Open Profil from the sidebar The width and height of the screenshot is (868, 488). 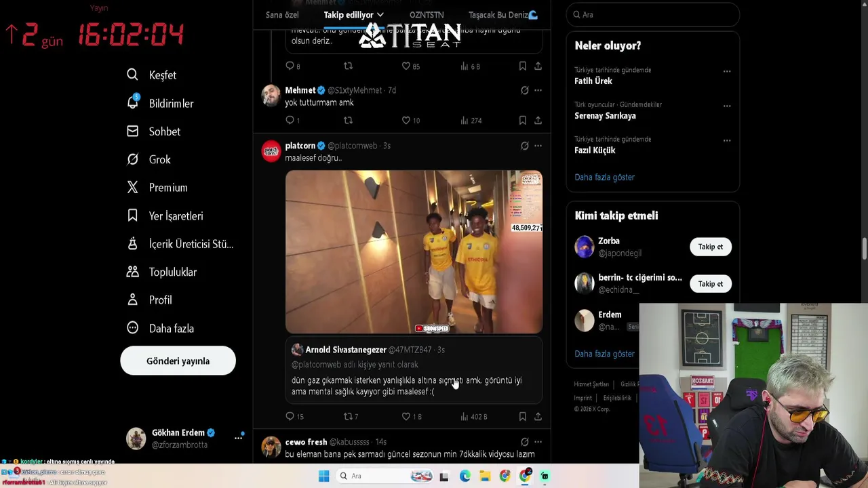coord(149,300)
